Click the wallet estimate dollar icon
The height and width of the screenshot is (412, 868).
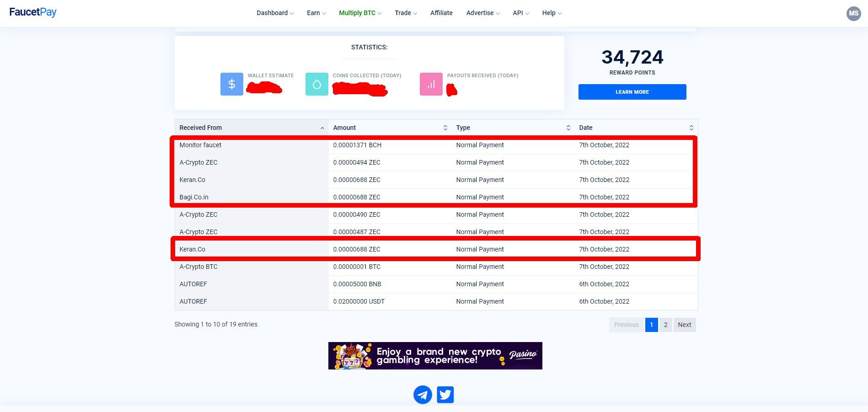[232, 84]
